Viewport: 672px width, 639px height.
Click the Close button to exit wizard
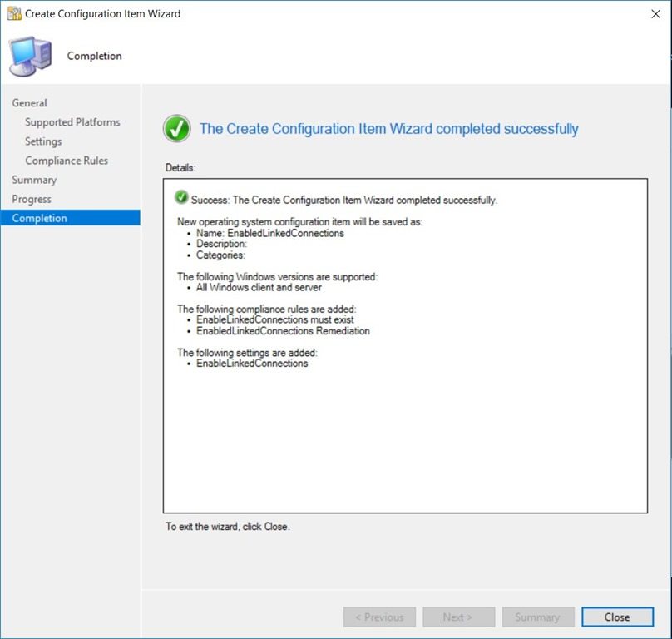click(x=617, y=617)
